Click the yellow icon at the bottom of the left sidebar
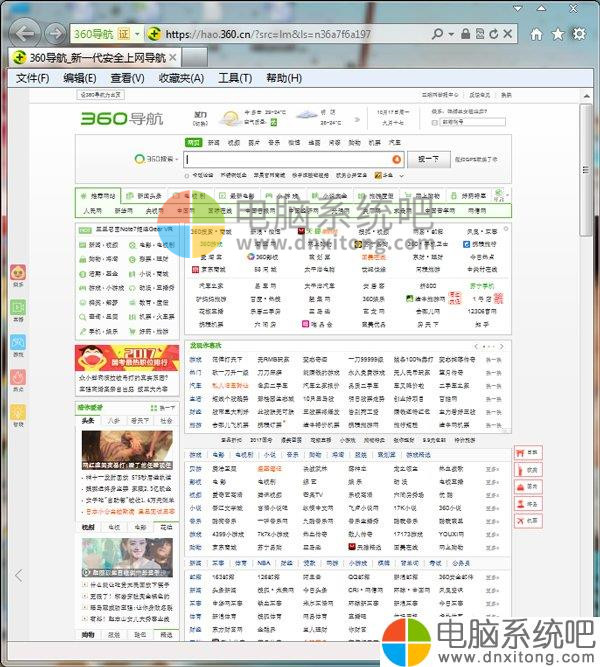 [18, 412]
